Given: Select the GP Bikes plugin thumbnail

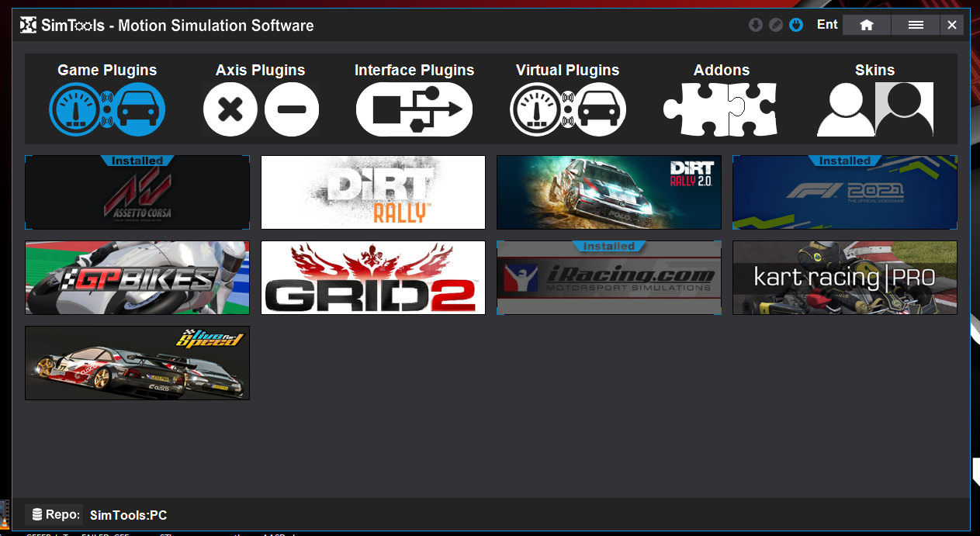Looking at the screenshot, I should click(137, 278).
